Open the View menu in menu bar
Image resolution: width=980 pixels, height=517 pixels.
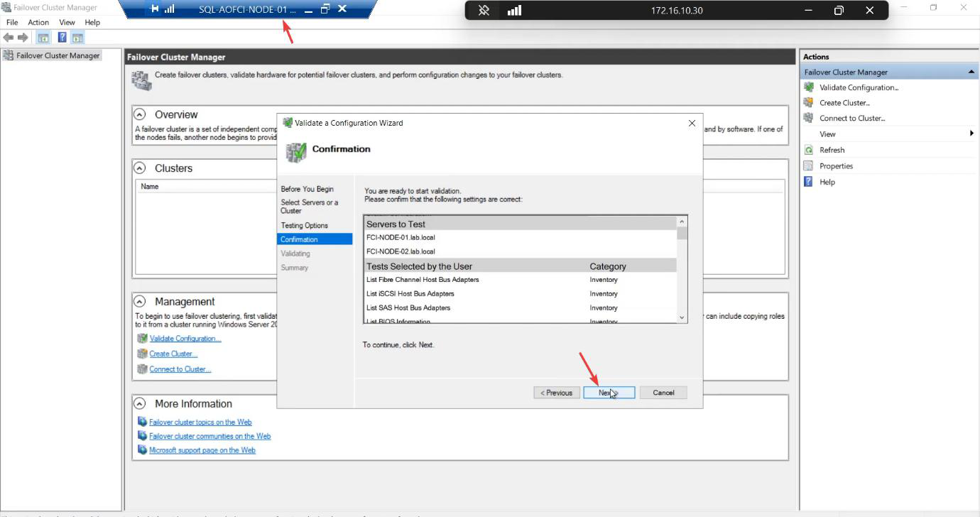point(67,23)
